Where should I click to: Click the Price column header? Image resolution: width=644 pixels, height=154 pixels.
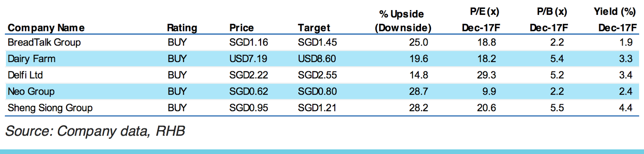point(242,28)
